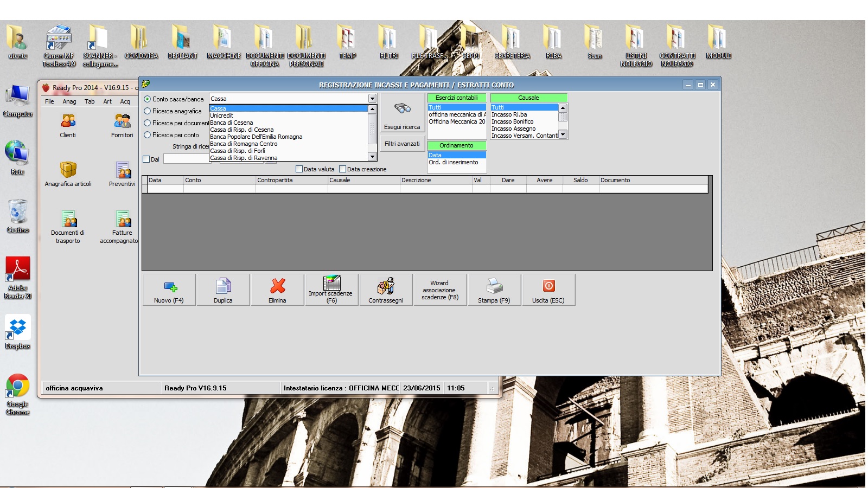Select Ricerca per documento radio button
Viewport: 868px width, 488px height.
(147, 123)
